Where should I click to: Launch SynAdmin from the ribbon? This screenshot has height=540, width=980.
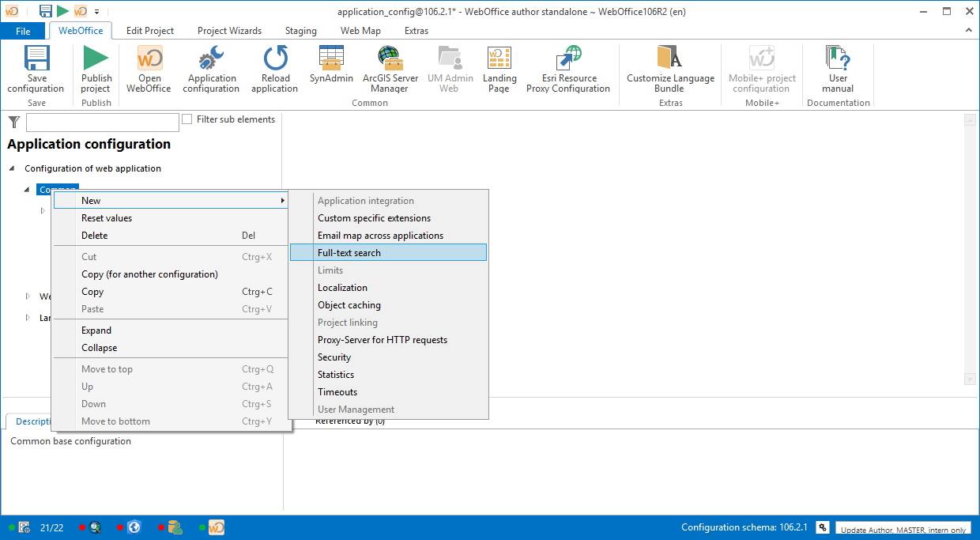pos(331,59)
